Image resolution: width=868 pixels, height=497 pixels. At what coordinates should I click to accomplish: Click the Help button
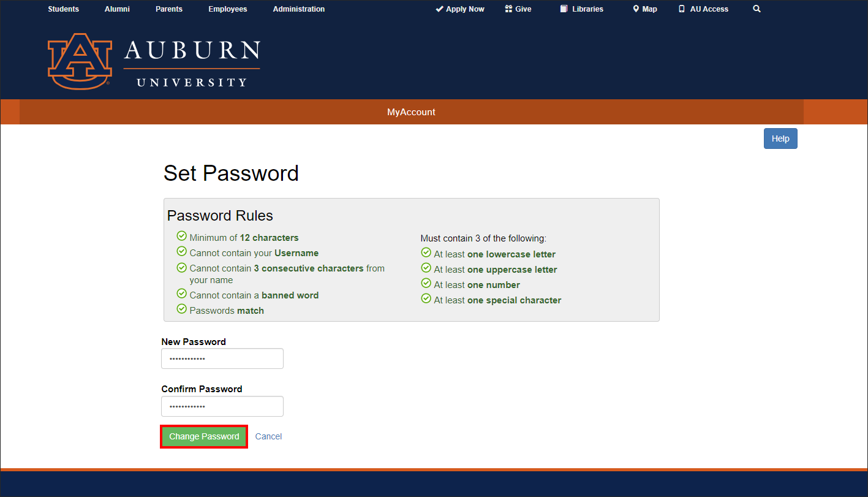click(780, 138)
